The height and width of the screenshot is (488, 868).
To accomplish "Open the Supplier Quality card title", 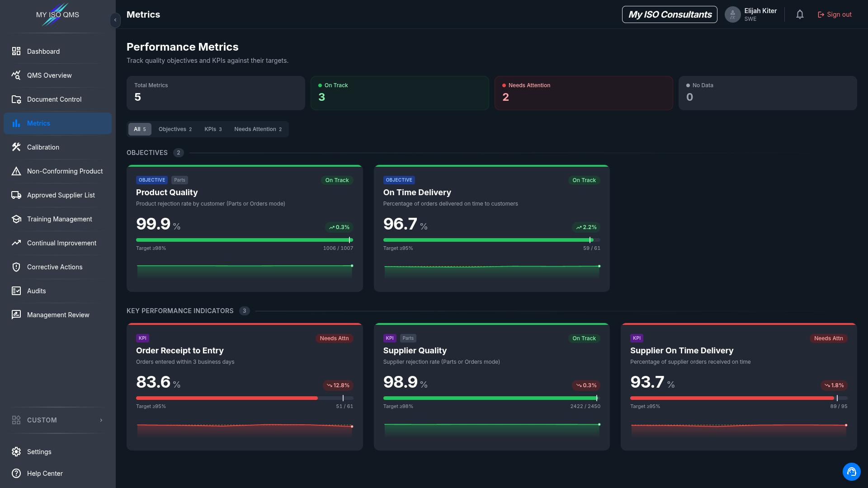I will pos(415,351).
